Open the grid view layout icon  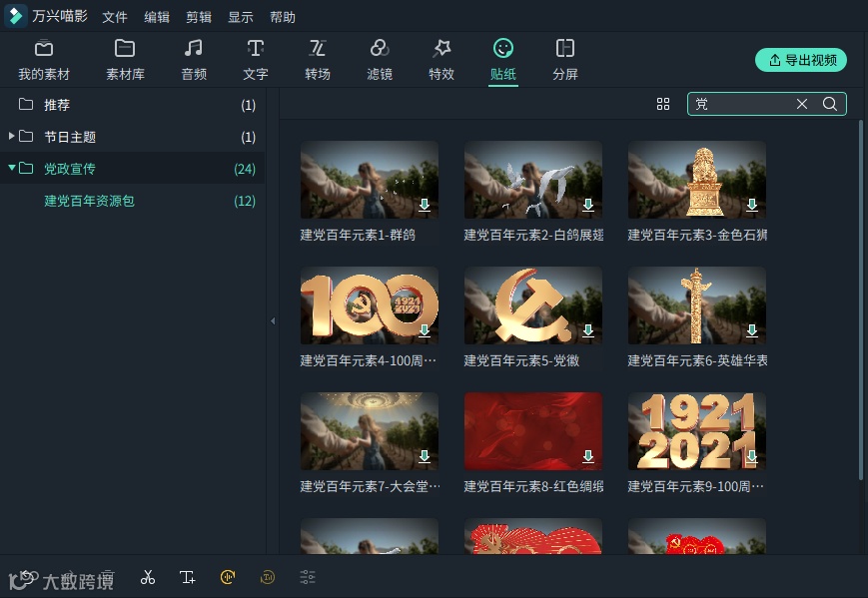663,104
